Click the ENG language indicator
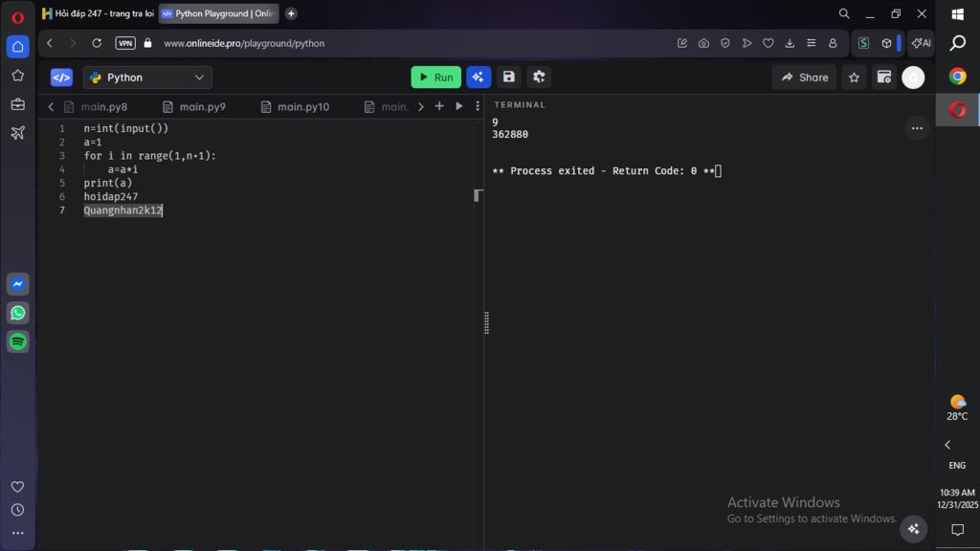Viewport: 980px width, 551px height. coord(957,466)
